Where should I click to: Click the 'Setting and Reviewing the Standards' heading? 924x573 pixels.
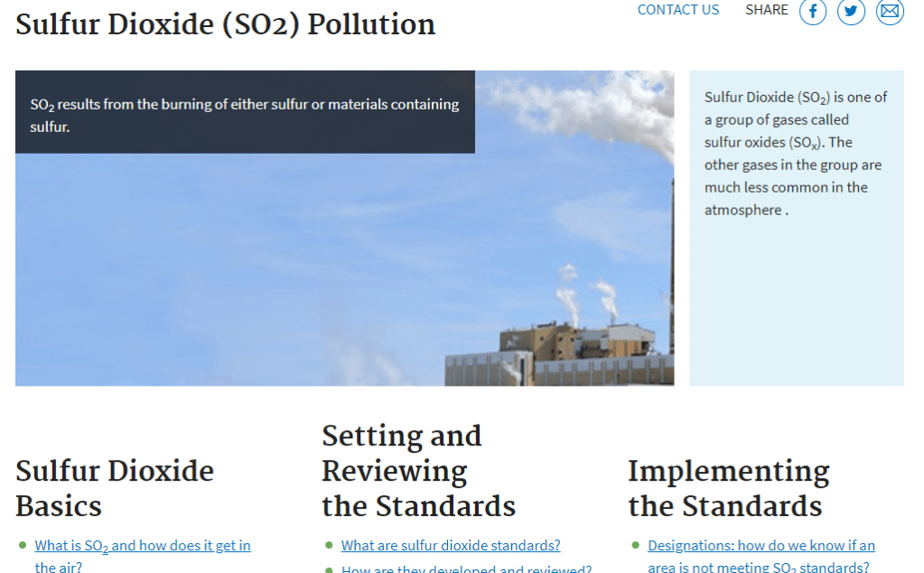click(x=418, y=471)
